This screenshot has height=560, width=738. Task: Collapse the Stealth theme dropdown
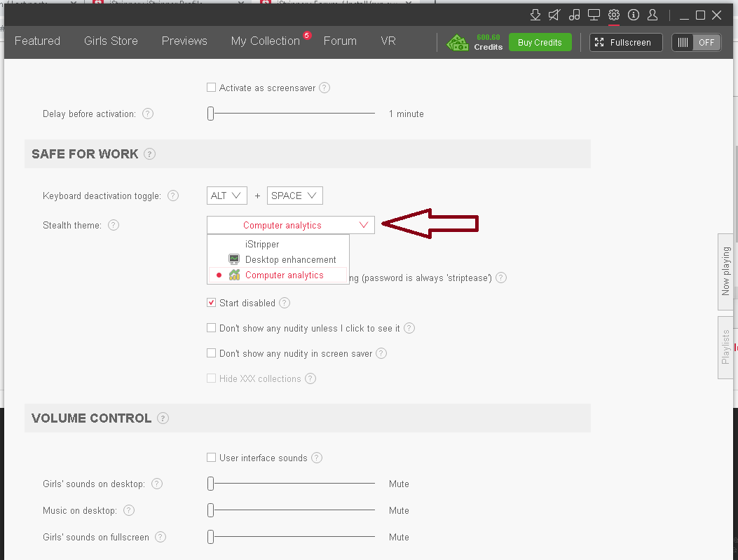click(290, 225)
